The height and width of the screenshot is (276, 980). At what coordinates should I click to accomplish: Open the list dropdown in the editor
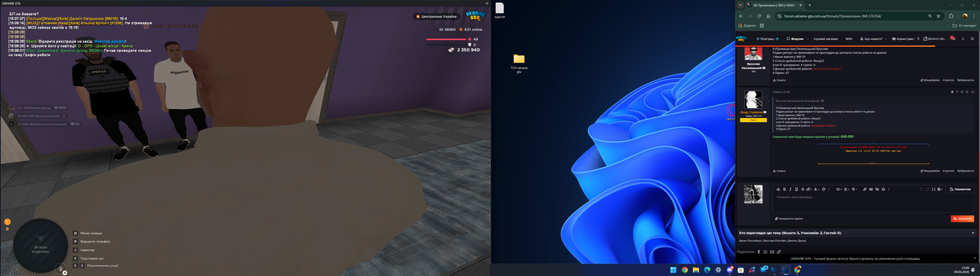click(839, 189)
